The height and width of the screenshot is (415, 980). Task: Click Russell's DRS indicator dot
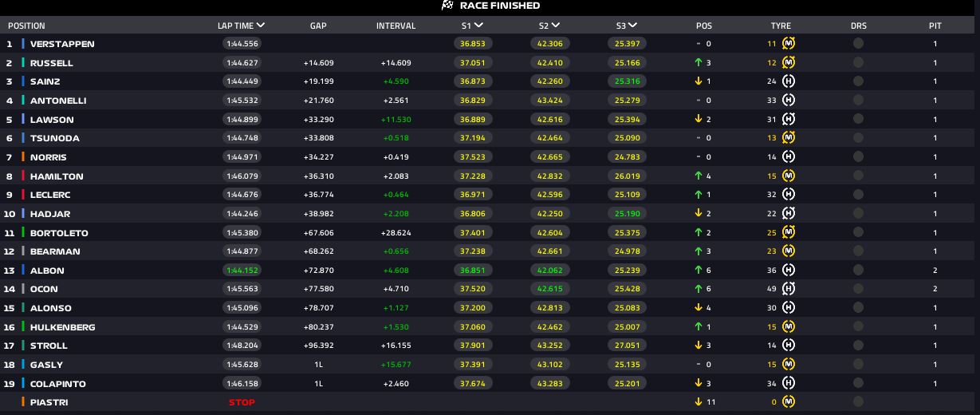[858, 63]
